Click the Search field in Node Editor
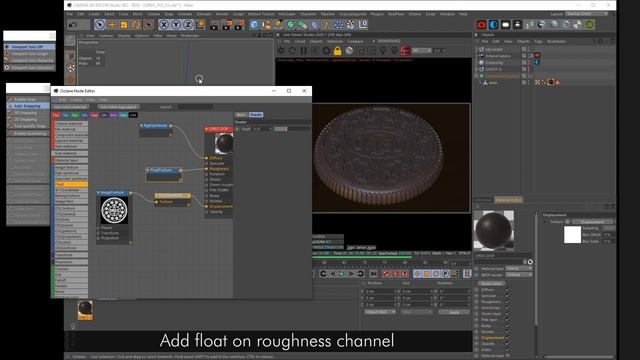 195,107
